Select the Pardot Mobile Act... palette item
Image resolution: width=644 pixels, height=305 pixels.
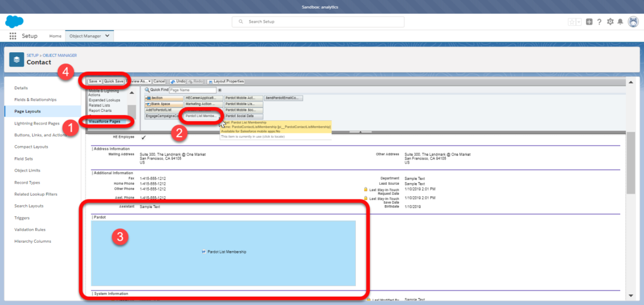pos(243,98)
